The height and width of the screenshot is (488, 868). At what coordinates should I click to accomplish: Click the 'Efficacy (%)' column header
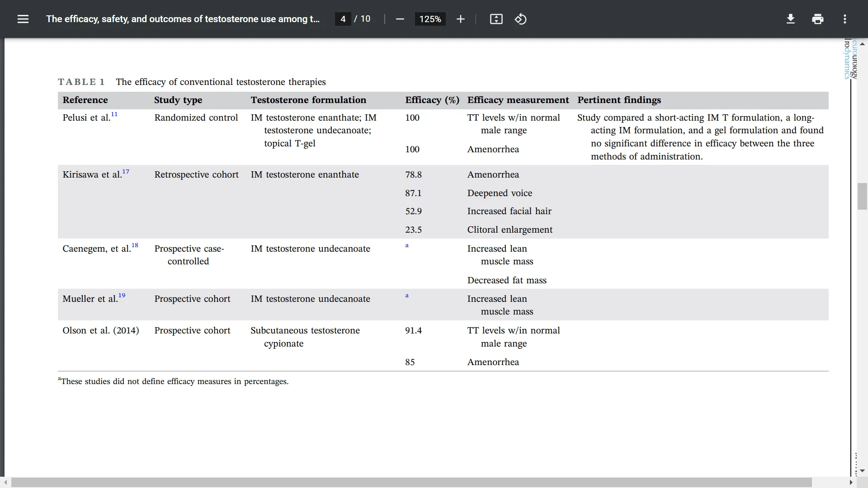432,100
